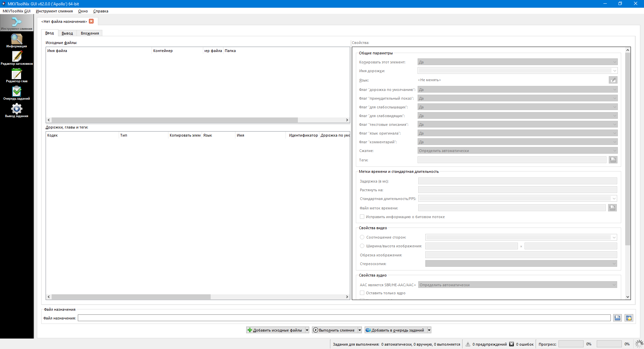
Task: Enable Оставить только ядро checkbox
Action: click(362, 293)
